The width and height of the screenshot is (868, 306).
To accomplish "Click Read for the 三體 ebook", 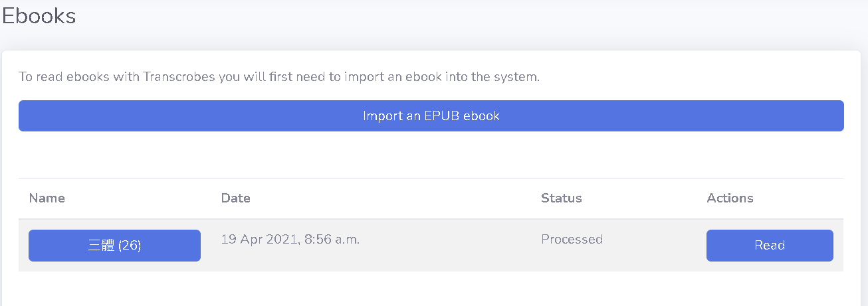I will pyautogui.click(x=770, y=246).
